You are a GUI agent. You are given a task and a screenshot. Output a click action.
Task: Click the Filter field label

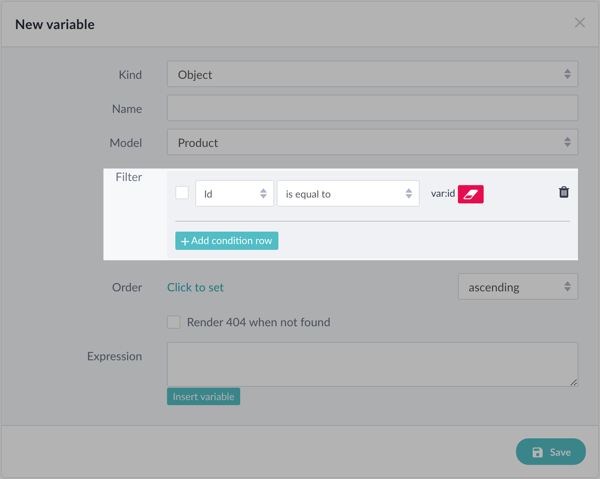coord(128,177)
